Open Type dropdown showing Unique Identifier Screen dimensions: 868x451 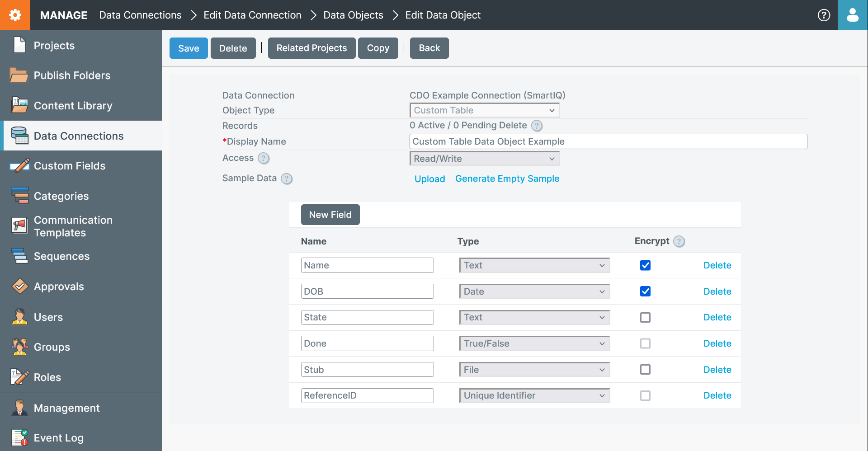pos(534,396)
